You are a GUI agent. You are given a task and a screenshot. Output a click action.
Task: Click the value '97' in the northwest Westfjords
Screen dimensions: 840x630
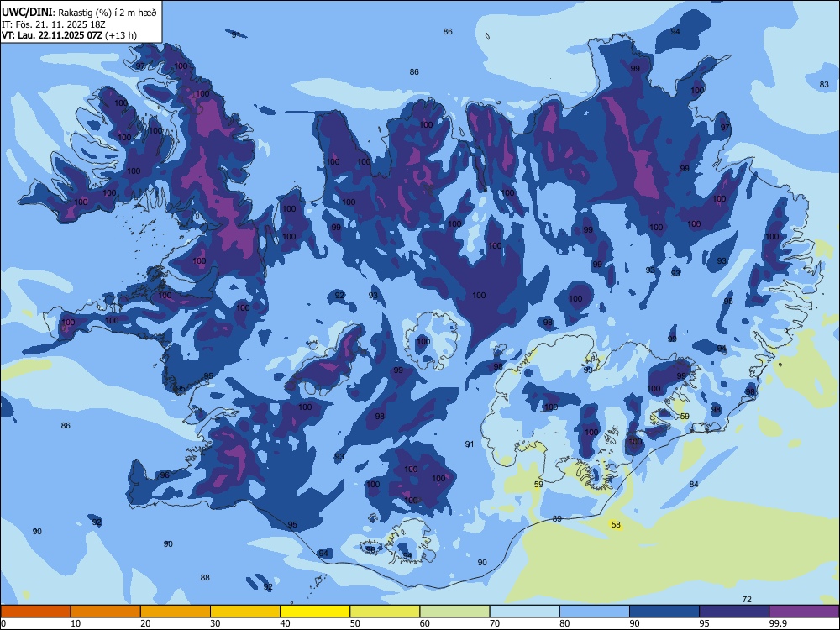coord(140,66)
